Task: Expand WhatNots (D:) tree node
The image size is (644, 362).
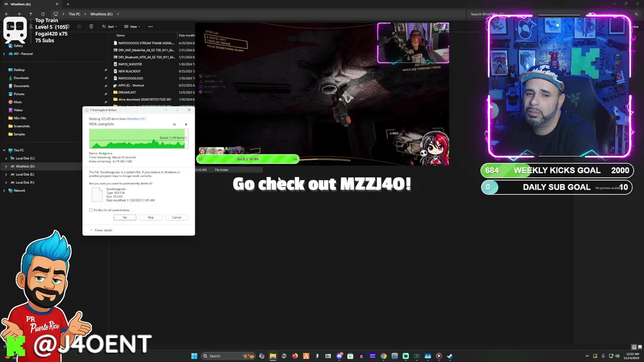Action: click(6, 166)
